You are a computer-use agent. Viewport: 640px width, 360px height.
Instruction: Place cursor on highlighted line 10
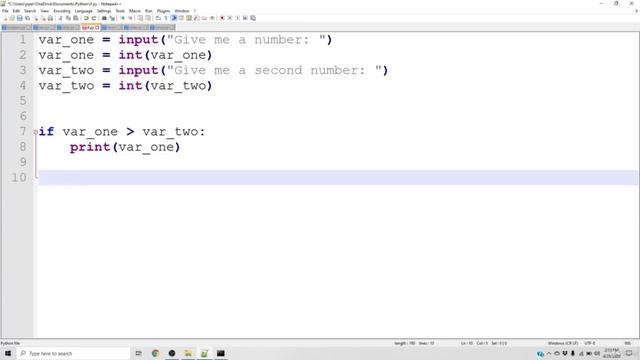pyautogui.click(x=338, y=178)
